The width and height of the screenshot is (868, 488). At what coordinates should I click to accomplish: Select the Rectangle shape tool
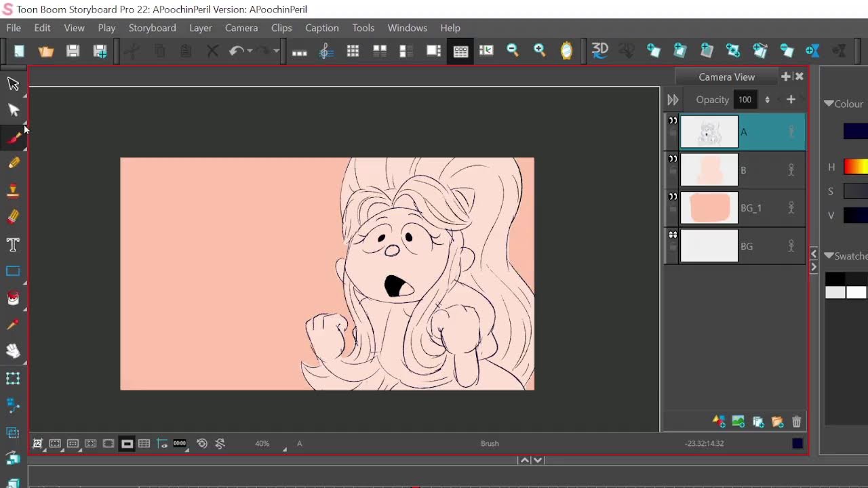14,271
